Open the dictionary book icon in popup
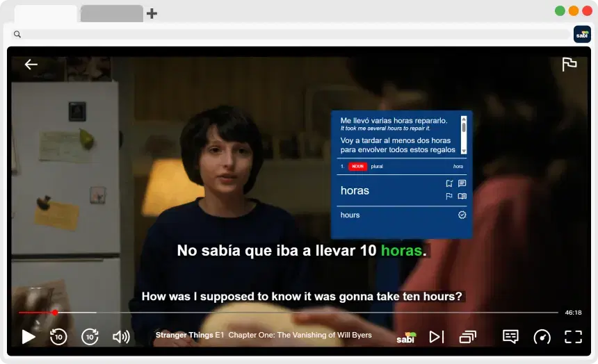This screenshot has height=364, width=598. tap(462, 197)
